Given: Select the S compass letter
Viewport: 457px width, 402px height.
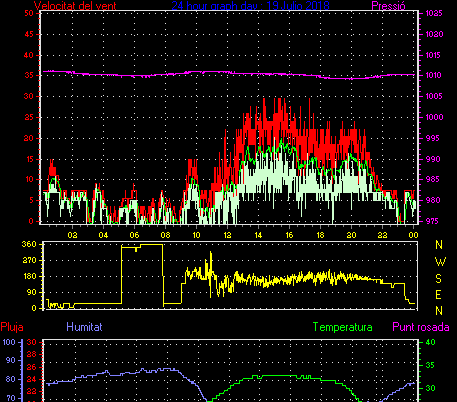Looking at the screenshot, I should click(439, 278).
